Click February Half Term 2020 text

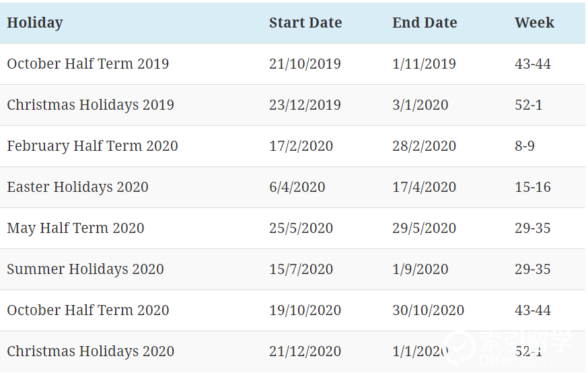click(92, 146)
